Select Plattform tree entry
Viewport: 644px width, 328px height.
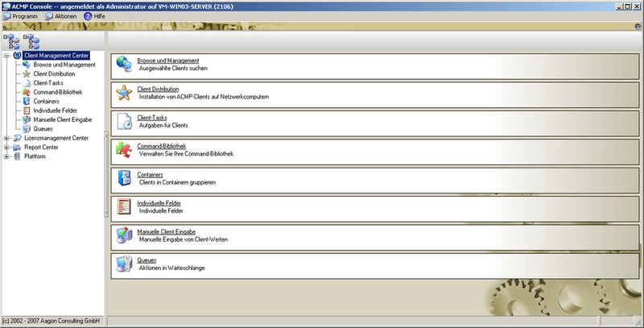pos(35,156)
